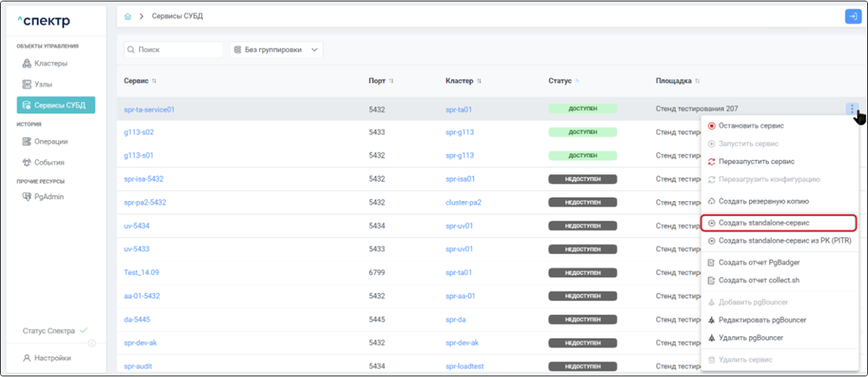Open the Без группировки dropdown
868x377 pixels.
click(x=276, y=50)
